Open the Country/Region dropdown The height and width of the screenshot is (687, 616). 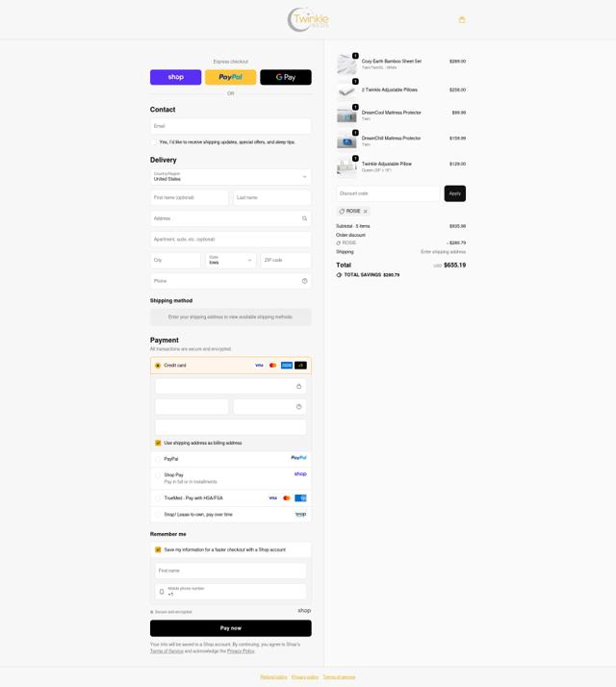click(x=231, y=177)
